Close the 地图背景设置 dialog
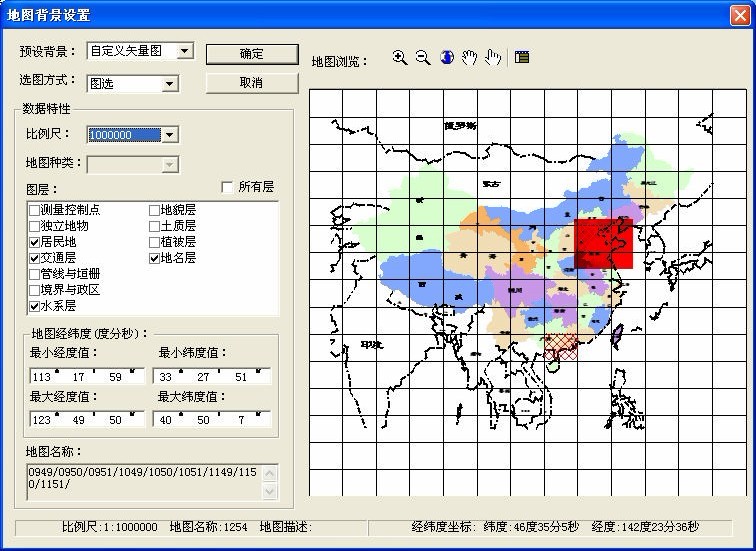Image resolution: width=756 pixels, height=551 pixels. (x=740, y=15)
